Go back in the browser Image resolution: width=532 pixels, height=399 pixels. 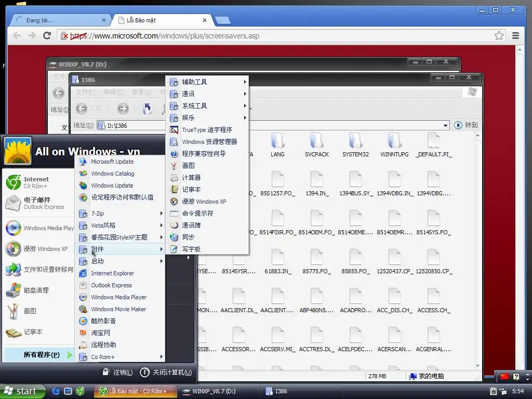(17, 36)
